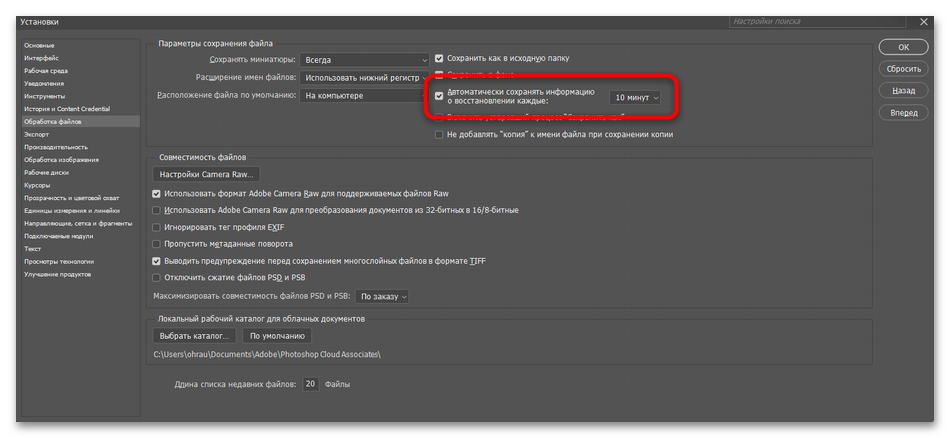Enable Не добавлять "копия" checkbox

pyautogui.click(x=439, y=134)
